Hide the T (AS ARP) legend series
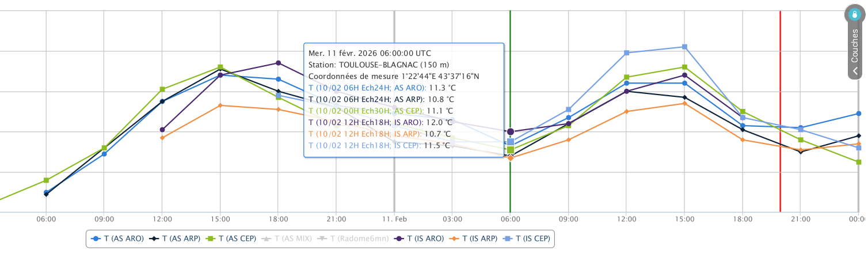The height and width of the screenshot is (253, 868). pyautogui.click(x=172, y=238)
